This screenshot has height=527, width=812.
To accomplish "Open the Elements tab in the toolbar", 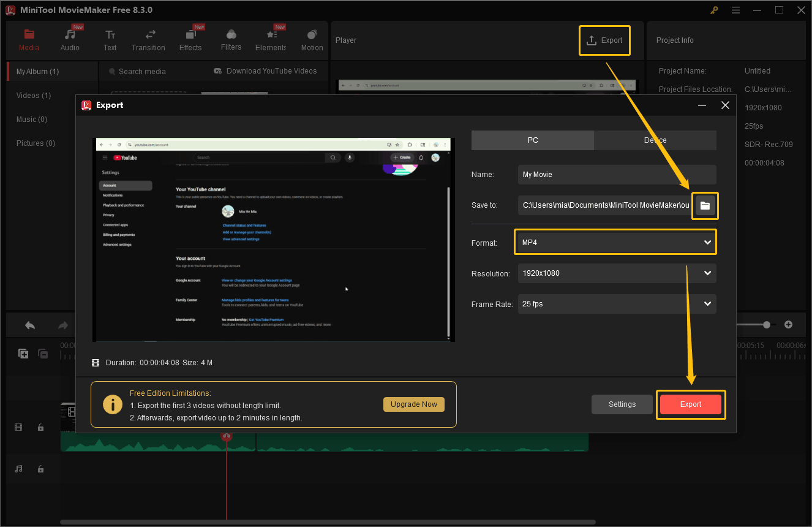I will [x=271, y=40].
